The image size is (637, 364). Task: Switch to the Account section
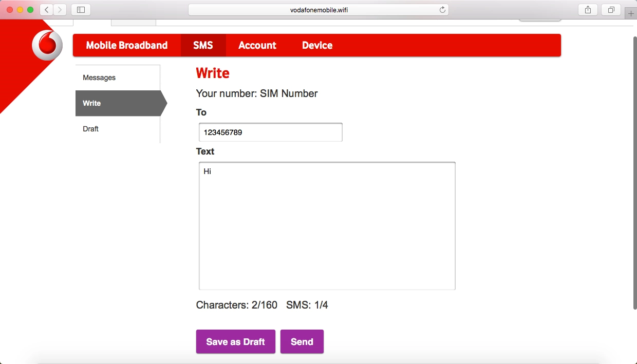coord(257,45)
